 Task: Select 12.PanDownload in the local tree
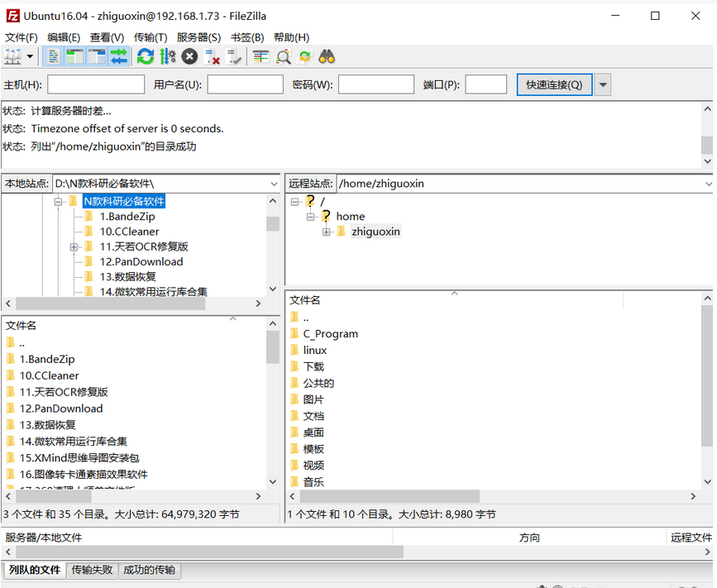141,261
